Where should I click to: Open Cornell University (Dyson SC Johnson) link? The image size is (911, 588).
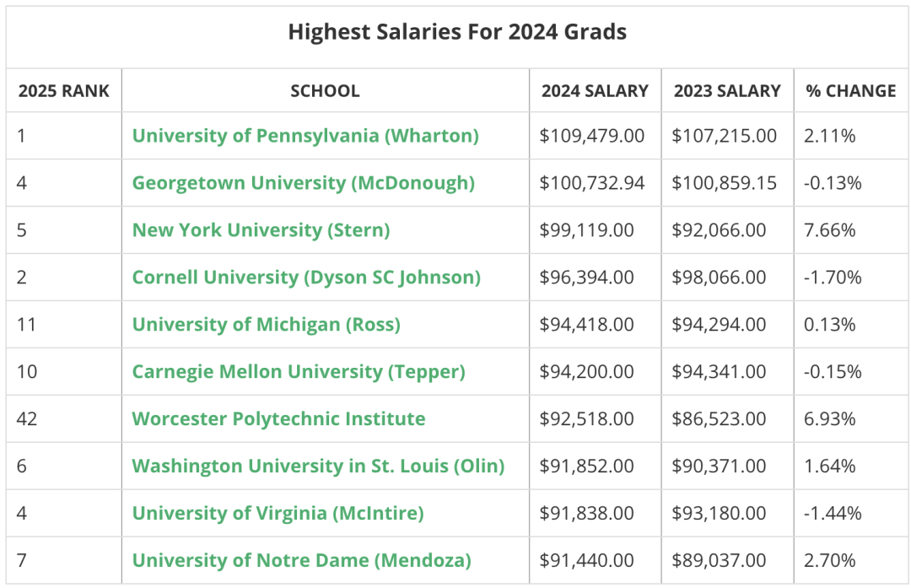coord(306,278)
